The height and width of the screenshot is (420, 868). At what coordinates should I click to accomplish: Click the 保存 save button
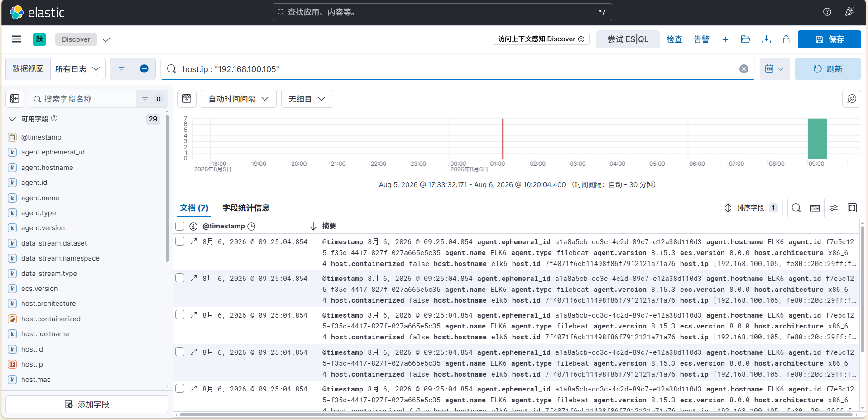pos(829,39)
